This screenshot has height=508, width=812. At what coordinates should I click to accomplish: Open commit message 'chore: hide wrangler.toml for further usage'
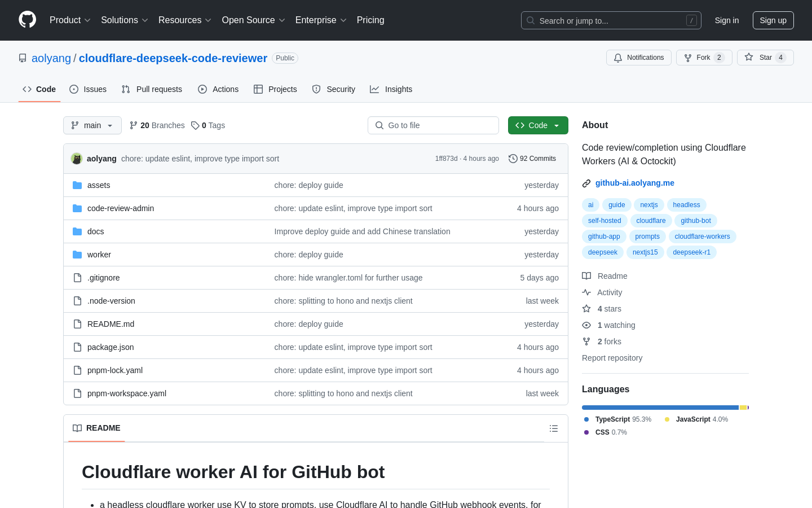pos(348,278)
